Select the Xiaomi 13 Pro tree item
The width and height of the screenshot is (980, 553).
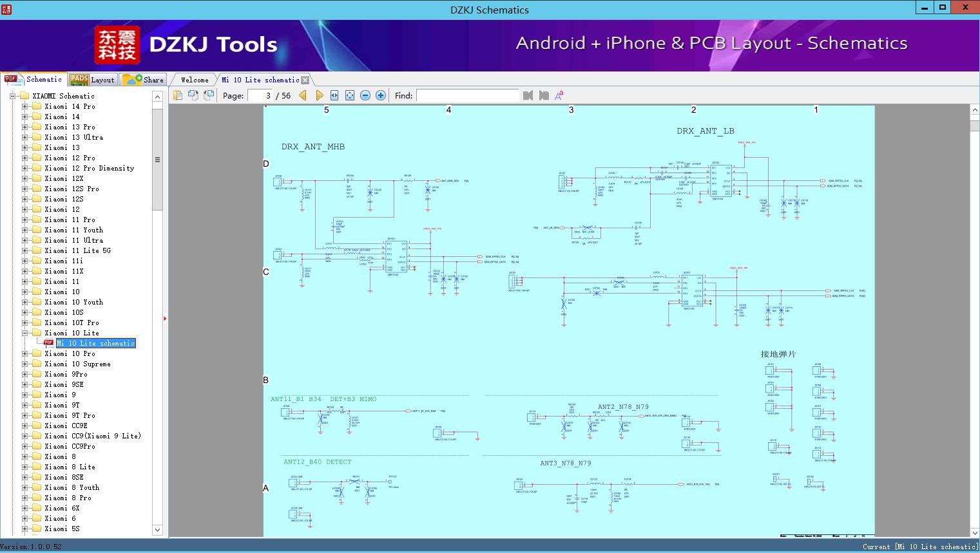(x=70, y=127)
